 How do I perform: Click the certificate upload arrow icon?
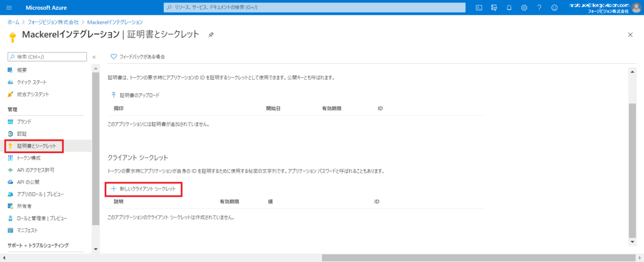coord(113,95)
